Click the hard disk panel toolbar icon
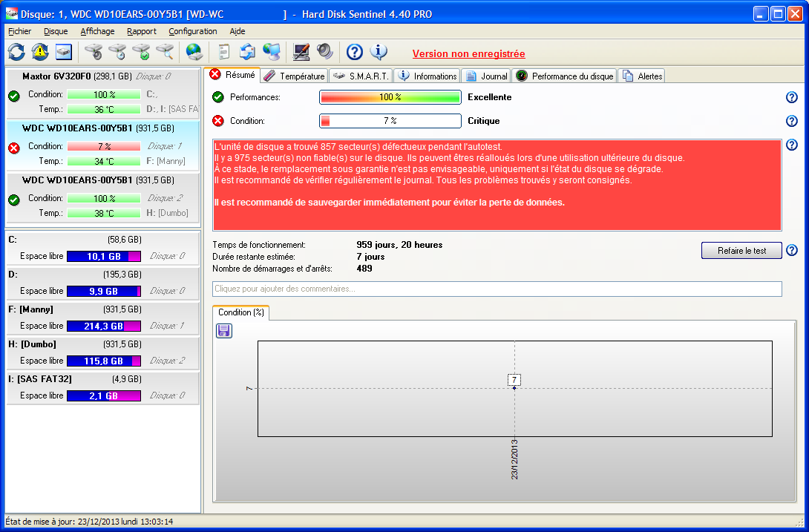Image resolution: width=809 pixels, height=532 pixels. (64, 52)
